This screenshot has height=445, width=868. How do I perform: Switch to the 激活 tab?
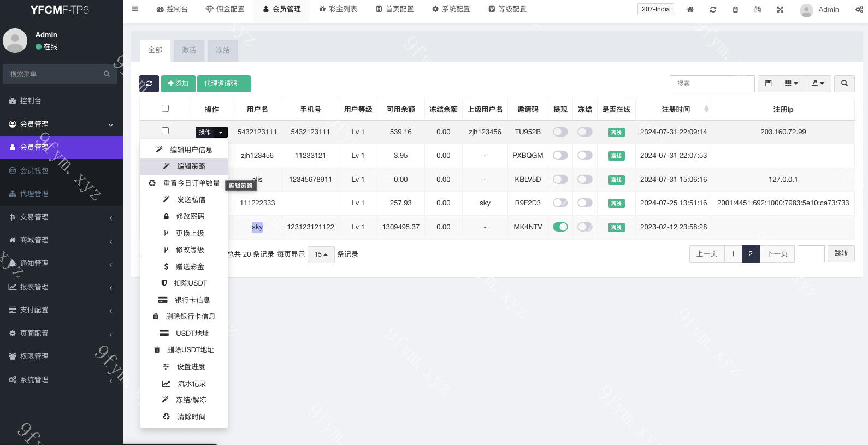tap(189, 50)
